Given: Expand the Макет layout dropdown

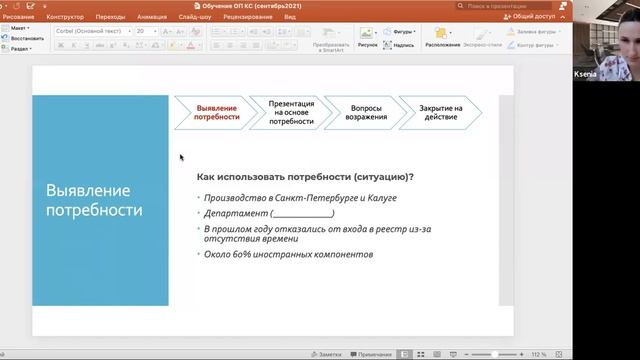Looking at the screenshot, I should click(x=16, y=28).
